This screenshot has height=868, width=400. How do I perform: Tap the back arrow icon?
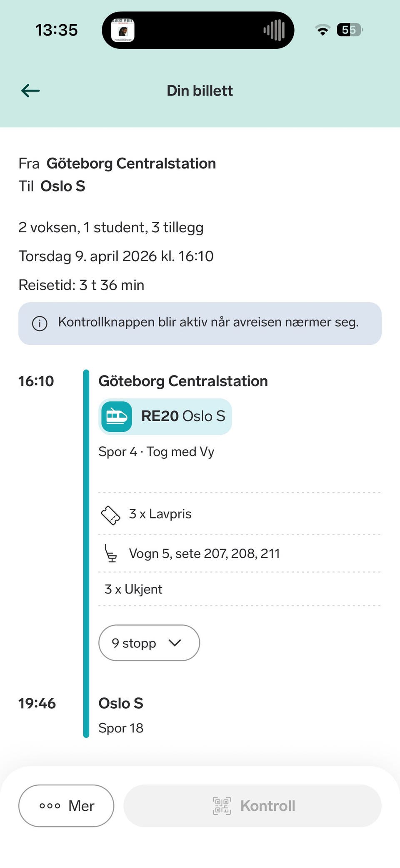tap(30, 91)
